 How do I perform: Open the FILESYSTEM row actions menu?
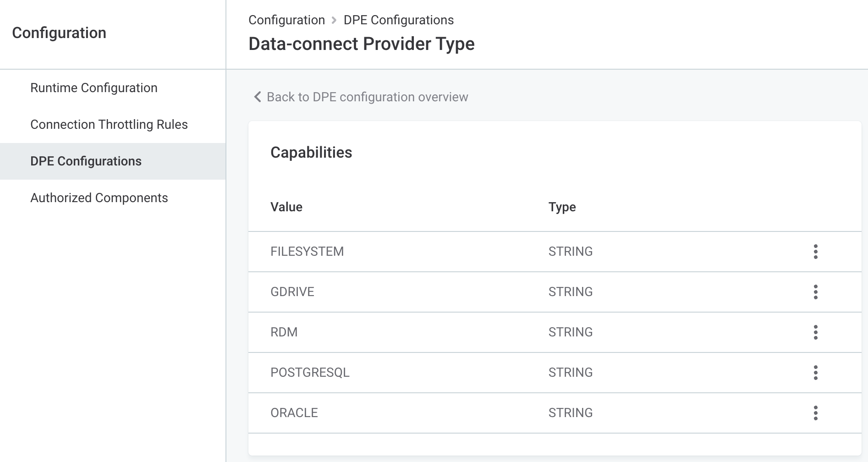tap(815, 252)
